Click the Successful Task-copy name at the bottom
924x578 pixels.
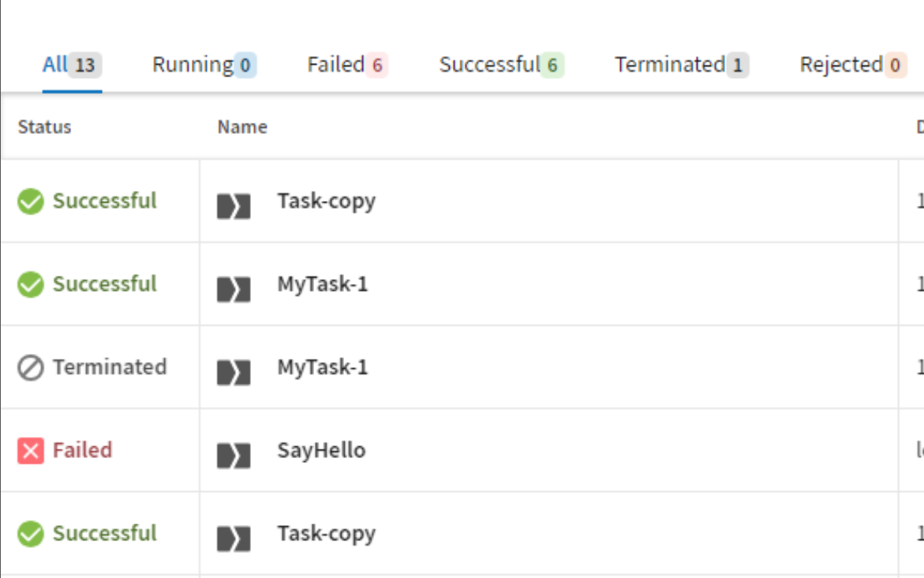(327, 533)
